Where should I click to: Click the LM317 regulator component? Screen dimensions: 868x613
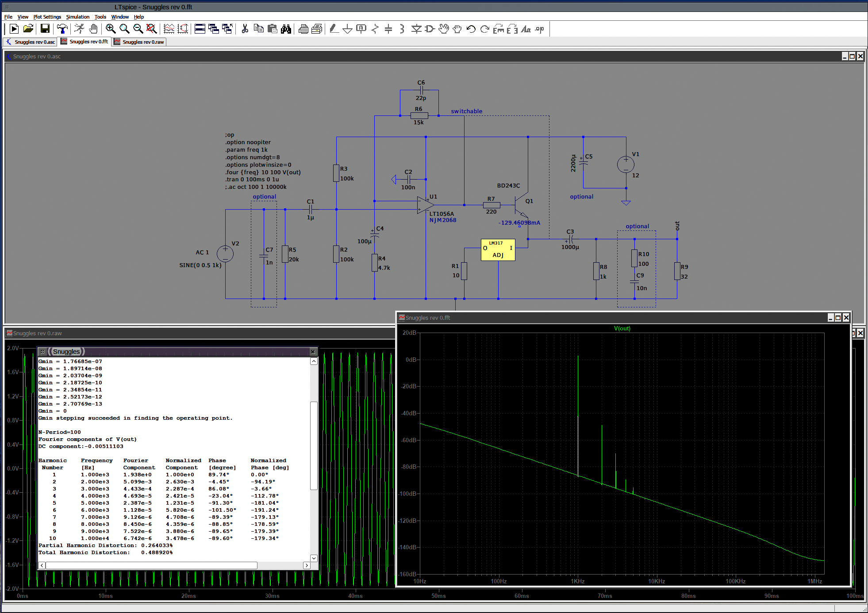point(498,250)
